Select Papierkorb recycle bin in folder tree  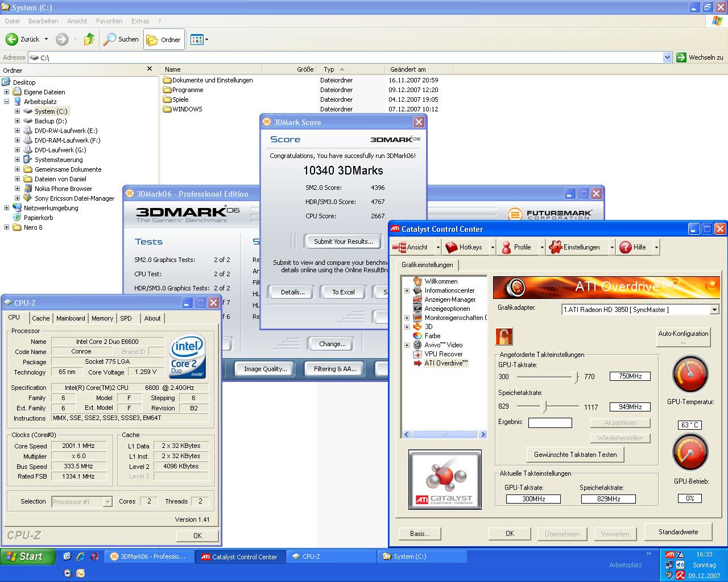click(38, 218)
